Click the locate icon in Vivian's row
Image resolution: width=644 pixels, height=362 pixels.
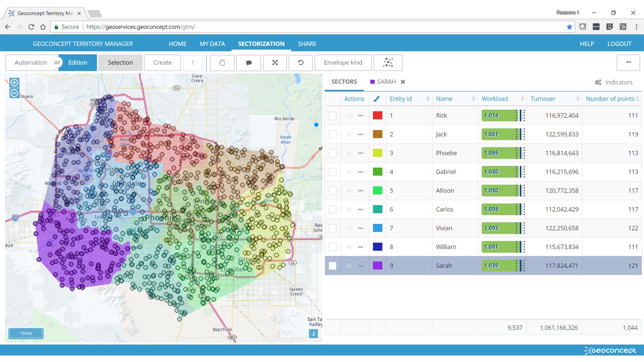[349, 228]
